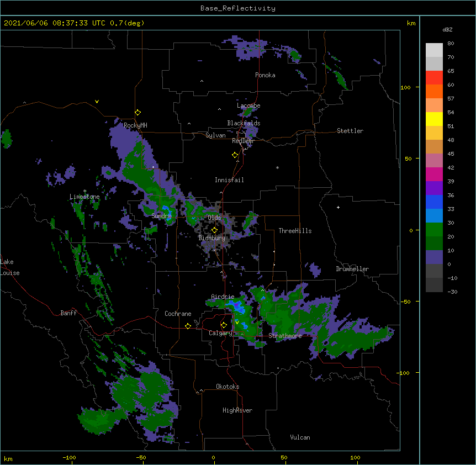Click the dBZ legend heading
The width and height of the screenshot is (476, 465).
pos(447,29)
